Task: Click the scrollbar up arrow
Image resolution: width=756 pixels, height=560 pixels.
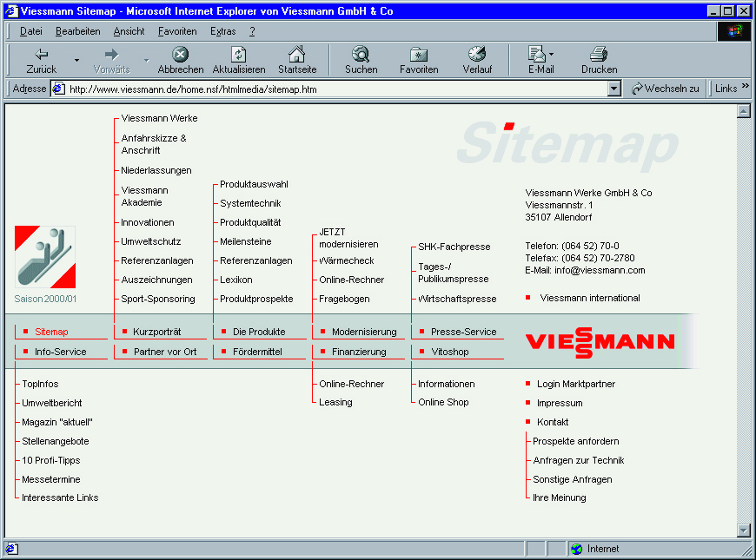Action: tap(744, 111)
